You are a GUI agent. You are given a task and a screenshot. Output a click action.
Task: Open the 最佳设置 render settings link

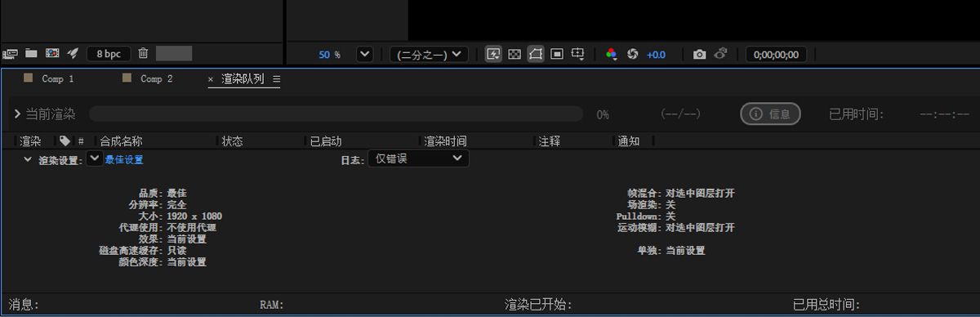click(x=124, y=160)
